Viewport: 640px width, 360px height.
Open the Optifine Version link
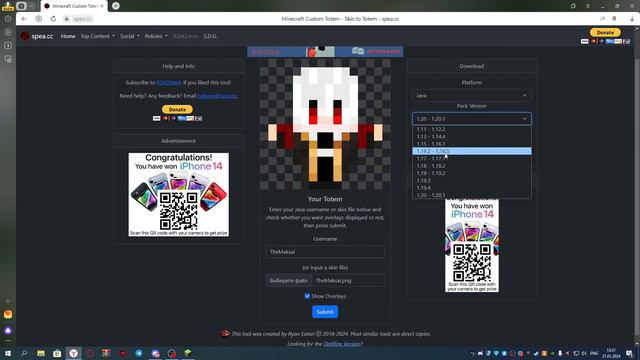[342, 344]
